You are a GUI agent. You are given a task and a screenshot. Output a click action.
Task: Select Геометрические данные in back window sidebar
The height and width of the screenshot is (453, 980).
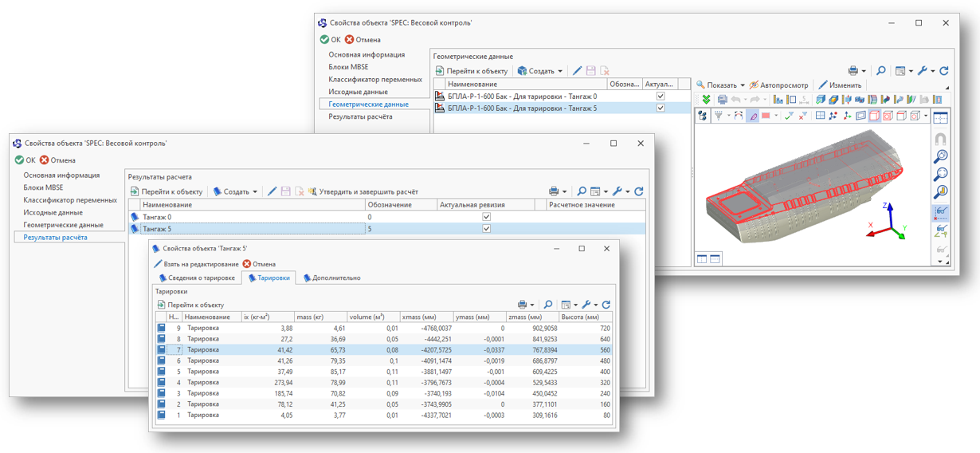click(368, 104)
